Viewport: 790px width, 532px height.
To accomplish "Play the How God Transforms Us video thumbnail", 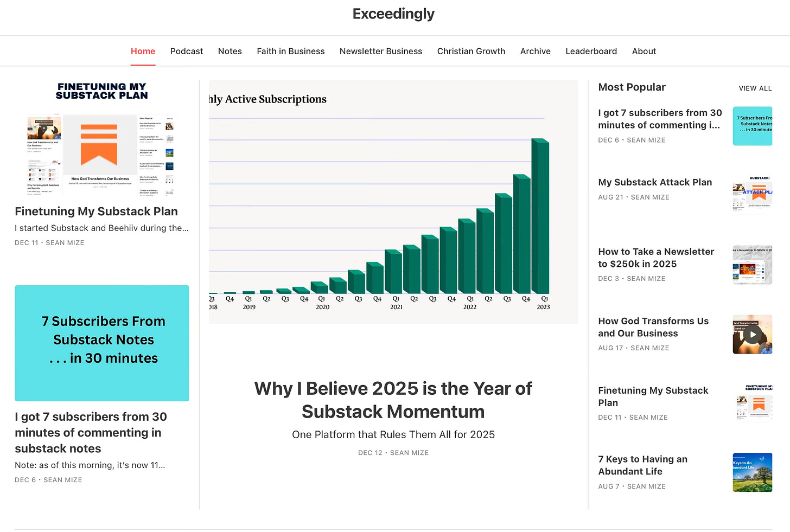I will pyautogui.click(x=753, y=334).
